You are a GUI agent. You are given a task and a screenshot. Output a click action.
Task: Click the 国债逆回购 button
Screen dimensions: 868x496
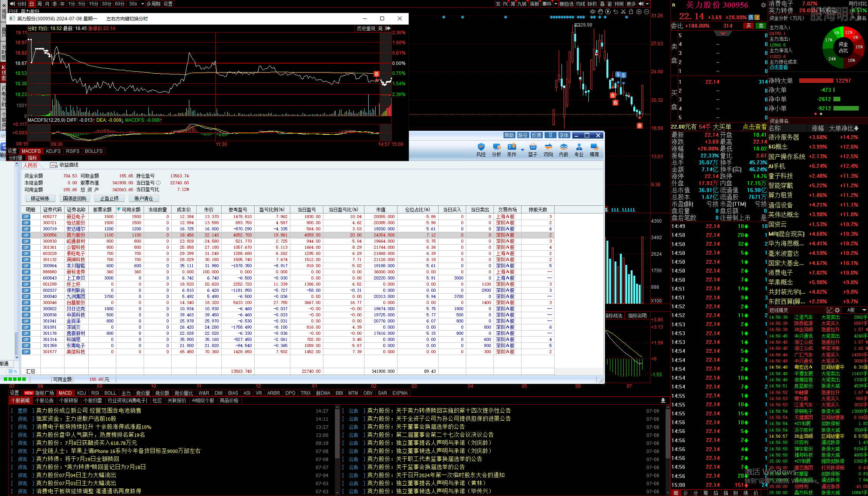(x=75, y=198)
